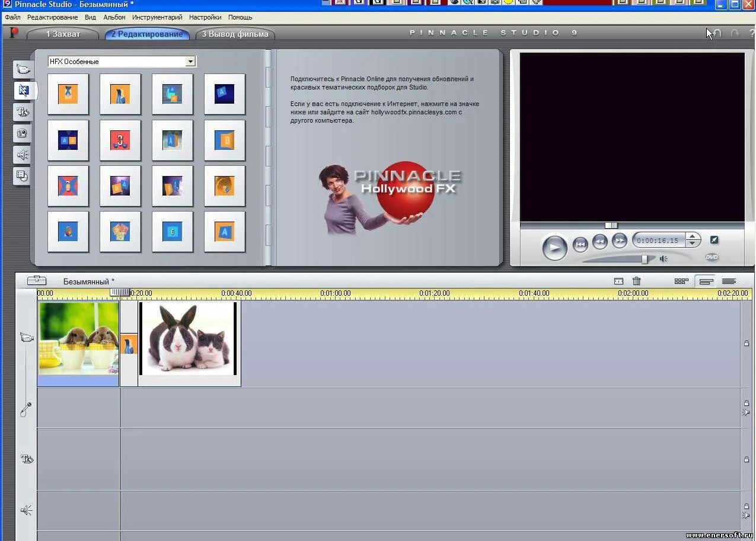
Task: Click the DVD mode button in the player
Action: point(711,257)
